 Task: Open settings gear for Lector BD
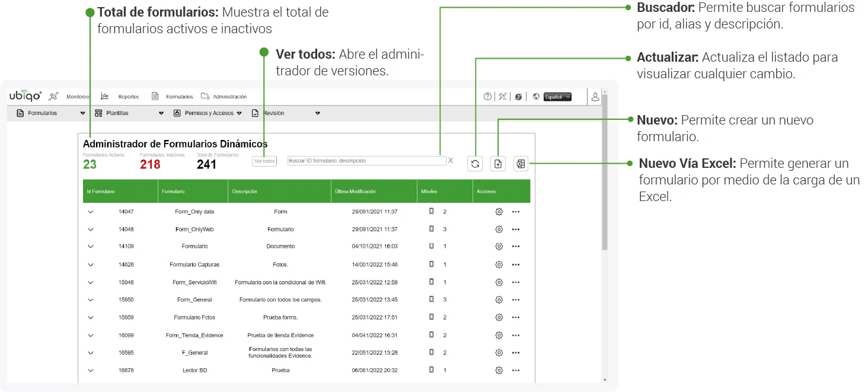[499, 371]
